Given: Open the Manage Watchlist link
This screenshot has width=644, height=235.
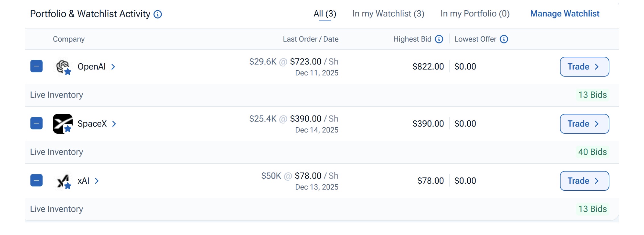Looking at the screenshot, I should pyautogui.click(x=565, y=14).
